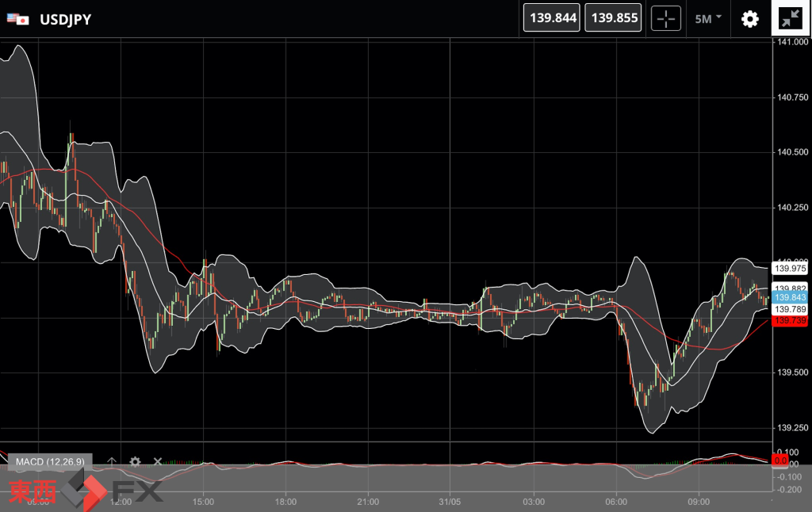Screen dimensions: 812x512
Task: Collapse the chart from fullscreen view
Action: [791, 18]
